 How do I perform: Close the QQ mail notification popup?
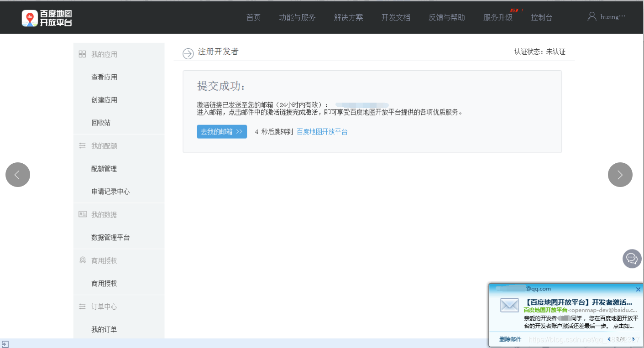(638, 289)
